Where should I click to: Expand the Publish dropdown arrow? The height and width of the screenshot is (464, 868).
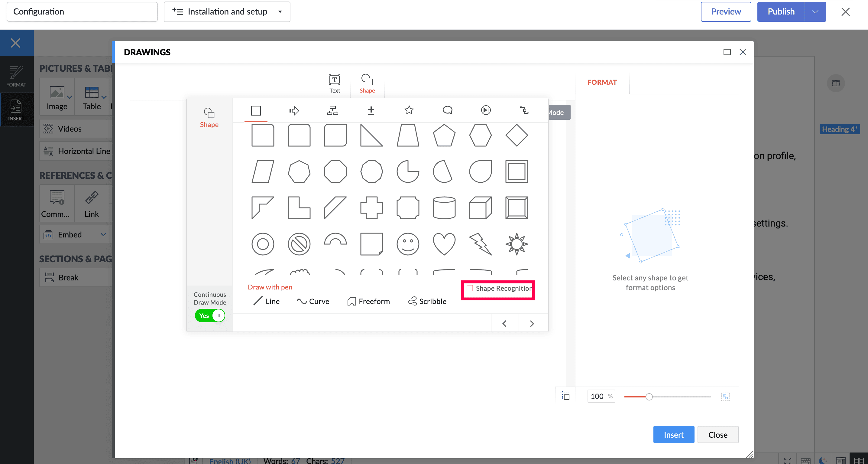point(815,12)
